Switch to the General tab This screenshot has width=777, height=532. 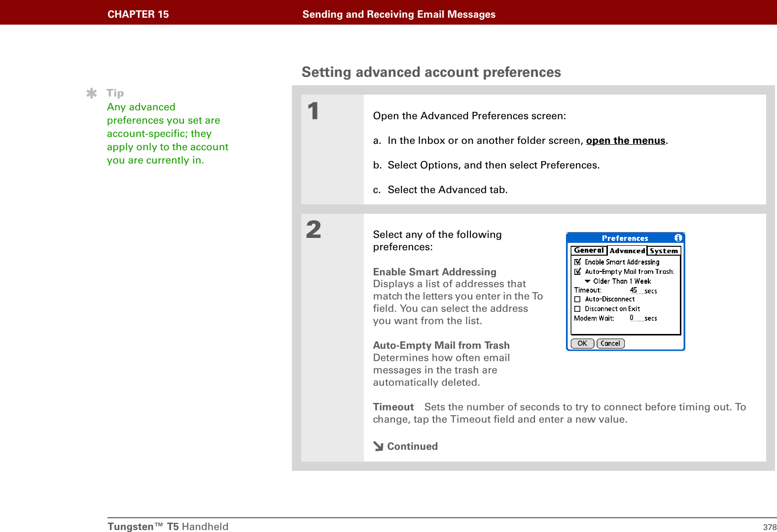[589, 250]
